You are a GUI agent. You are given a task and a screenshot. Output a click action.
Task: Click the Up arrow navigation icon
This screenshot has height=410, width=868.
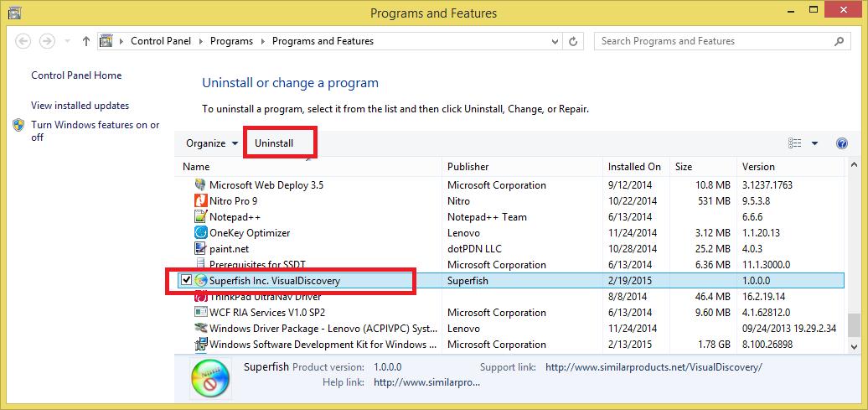(x=85, y=41)
